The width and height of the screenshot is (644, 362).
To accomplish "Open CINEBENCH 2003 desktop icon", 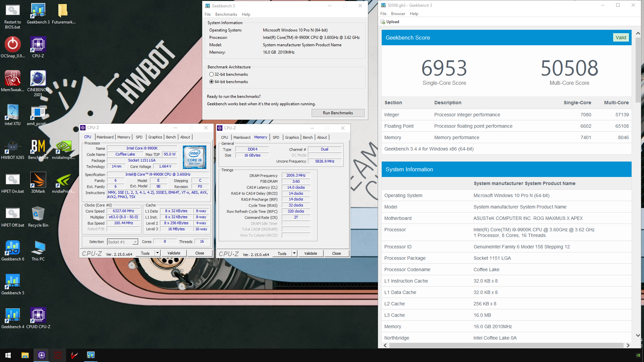I will [38, 83].
